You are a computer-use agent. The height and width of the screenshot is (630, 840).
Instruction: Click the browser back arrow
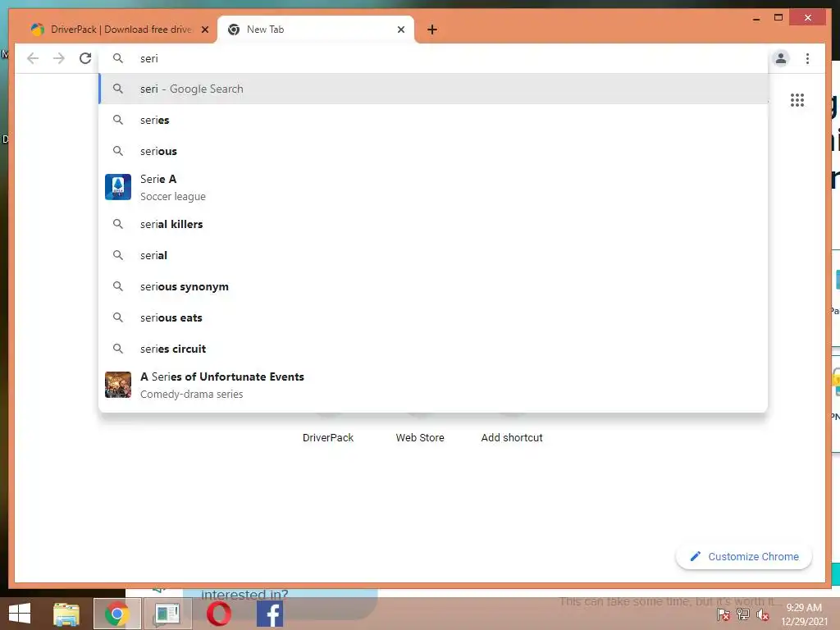[x=33, y=58]
